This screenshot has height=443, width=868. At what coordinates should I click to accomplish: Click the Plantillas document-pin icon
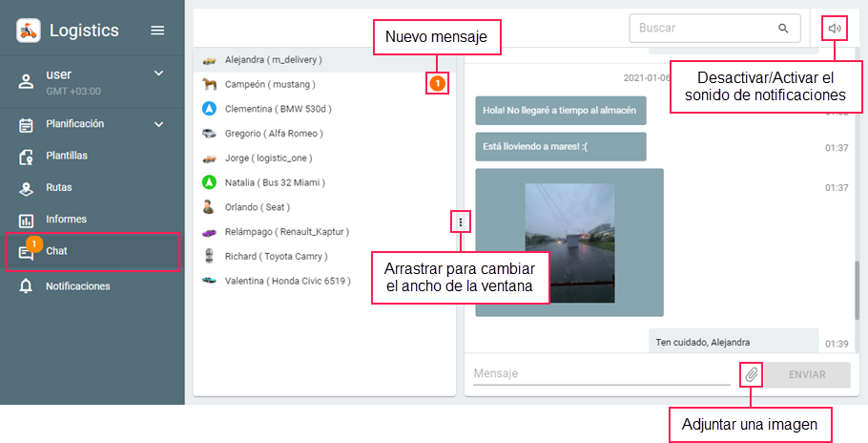(26, 158)
